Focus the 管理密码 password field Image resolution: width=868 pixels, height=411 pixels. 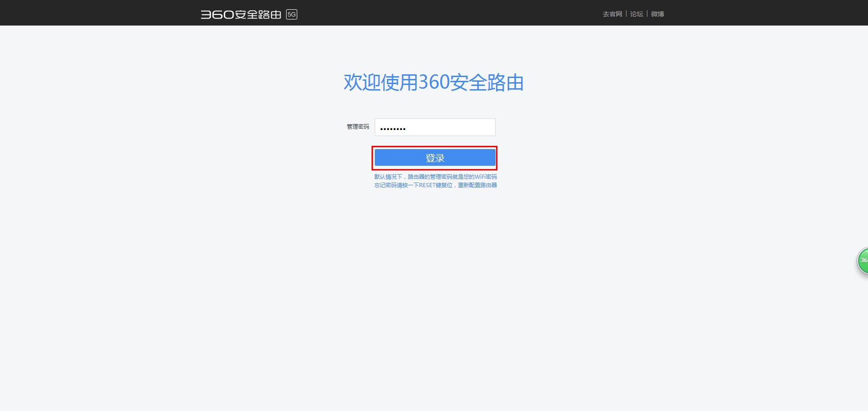[435, 127]
